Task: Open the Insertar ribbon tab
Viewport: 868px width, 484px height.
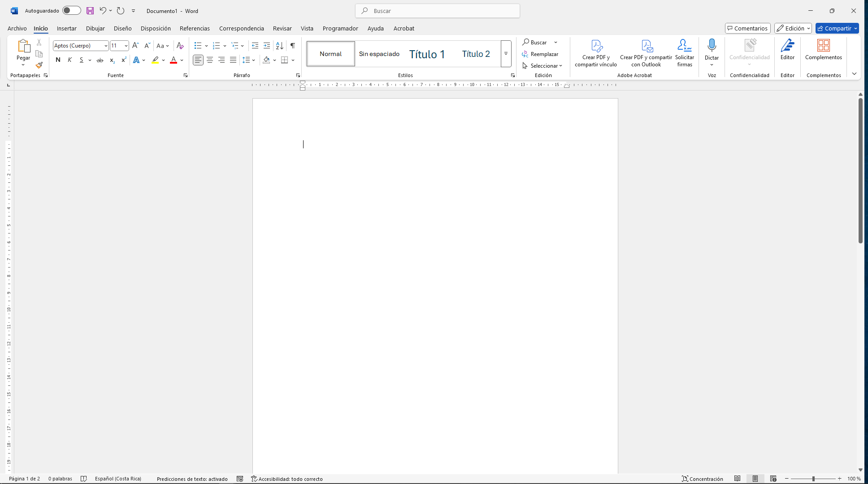Action: [x=66, y=28]
